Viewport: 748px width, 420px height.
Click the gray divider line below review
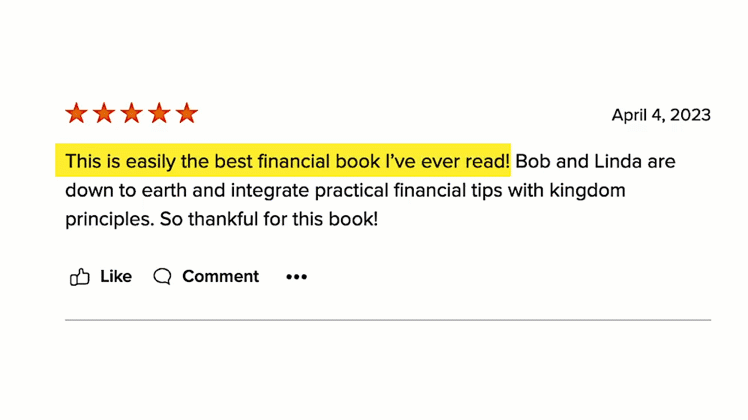click(x=388, y=320)
